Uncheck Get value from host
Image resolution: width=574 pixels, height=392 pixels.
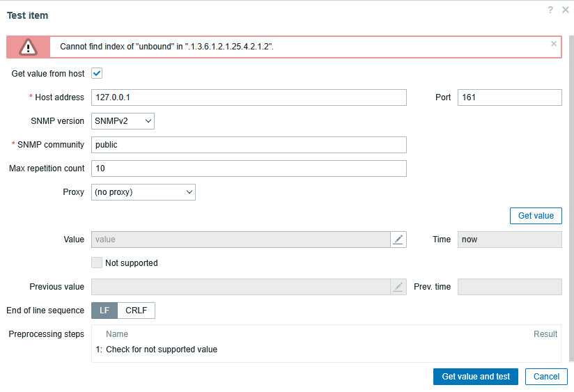tap(97, 73)
